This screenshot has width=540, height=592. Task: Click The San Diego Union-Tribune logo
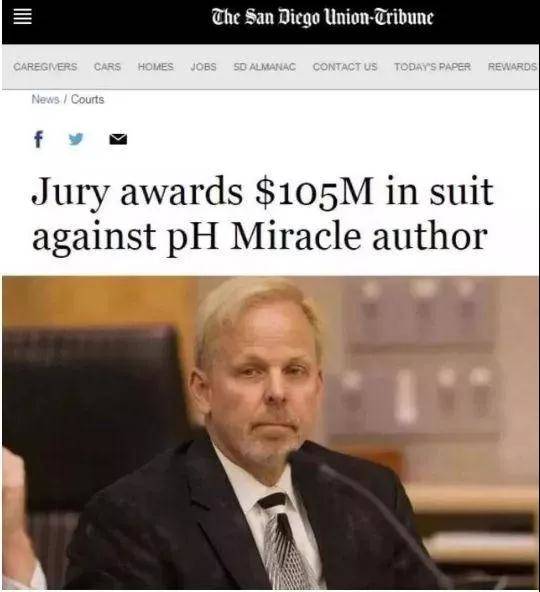point(322,17)
